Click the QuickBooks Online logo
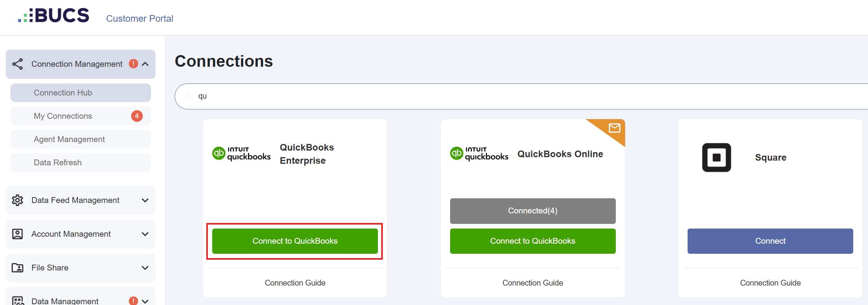Viewport: 868px width, 305px height. point(479,154)
